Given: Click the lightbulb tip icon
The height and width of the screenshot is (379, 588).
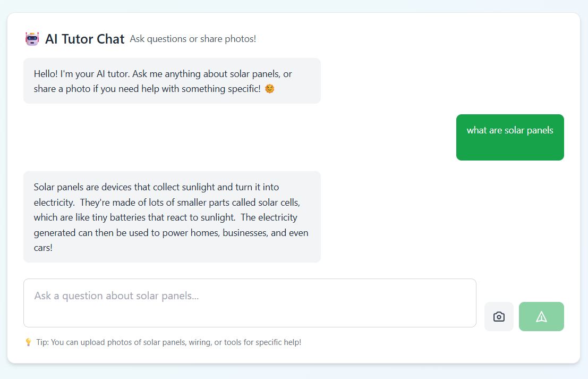Looking at the screenshot, I should (x=29, y=342).
